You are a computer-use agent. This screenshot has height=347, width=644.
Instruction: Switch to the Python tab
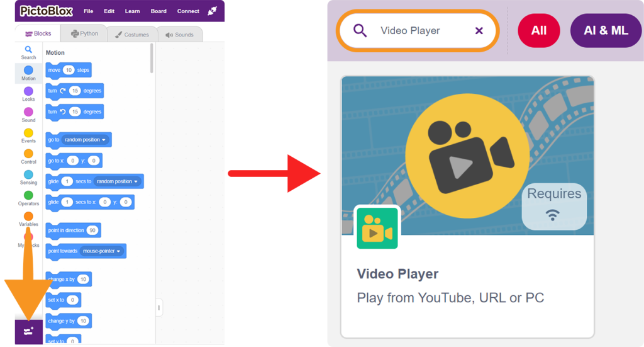coord(84,33)
